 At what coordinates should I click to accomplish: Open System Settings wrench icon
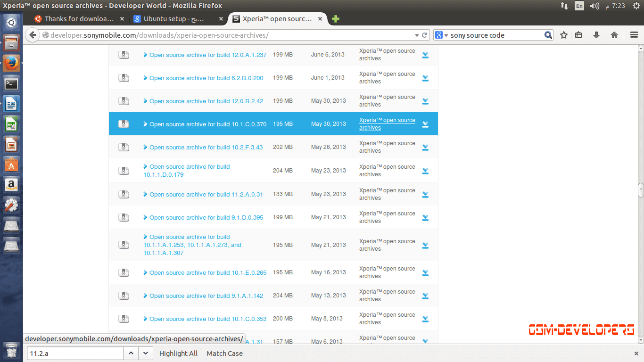point(11,206)
